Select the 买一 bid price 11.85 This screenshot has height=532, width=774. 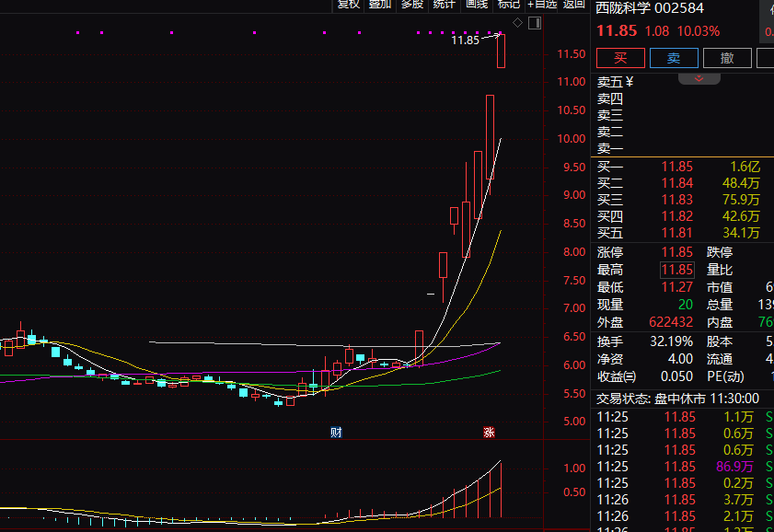pyautogui.click(x=676, y=167)
